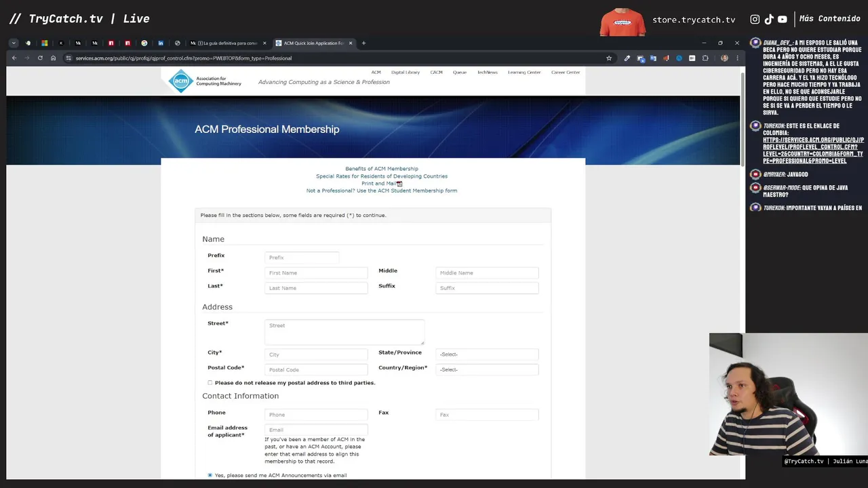Bookmark this page with the star icon
Viewport: 868px width, 488px height.
[x=609, y=58]
